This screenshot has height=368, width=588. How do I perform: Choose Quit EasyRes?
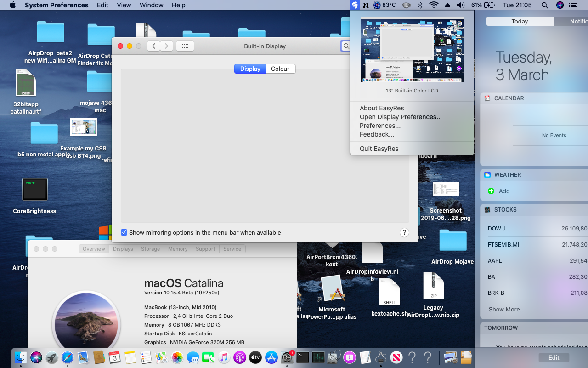412,149
